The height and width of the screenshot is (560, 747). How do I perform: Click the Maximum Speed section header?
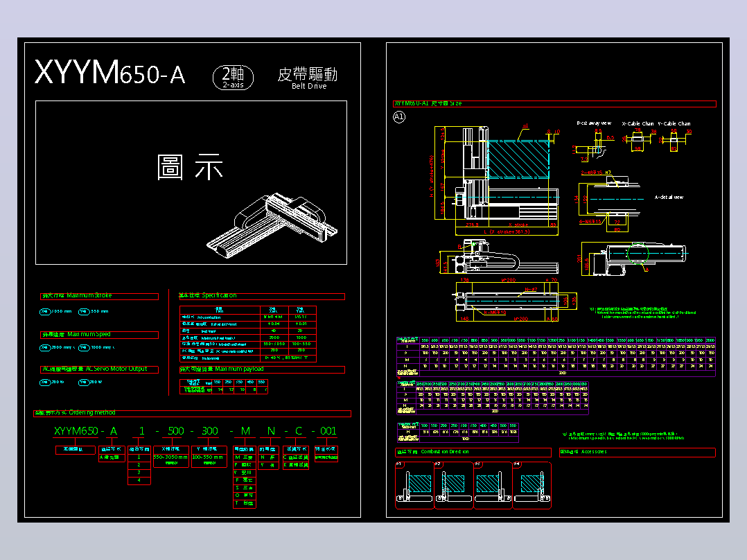coord(99,335)
